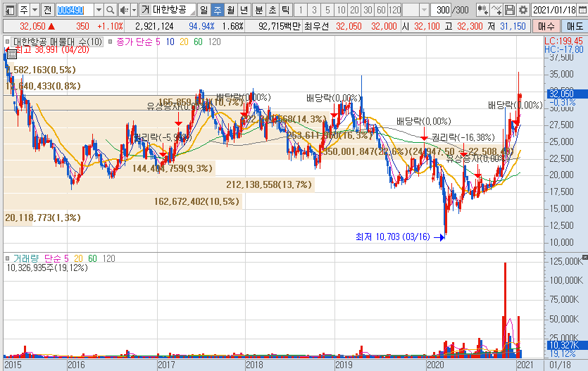Select the 월 monthly period
Viewport: 588px width, 371px height.
(231, 10)
